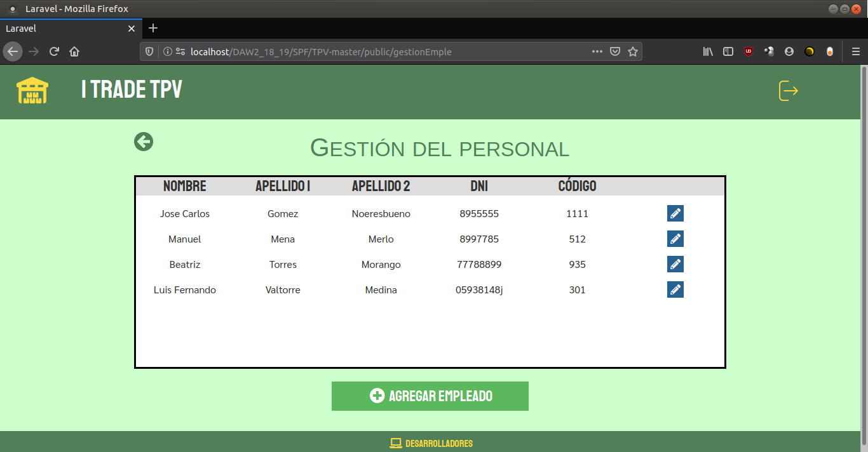The image size is (868, 452).
Task: Toggle the Firefox sidebar view
Action: tap(728, 51)
